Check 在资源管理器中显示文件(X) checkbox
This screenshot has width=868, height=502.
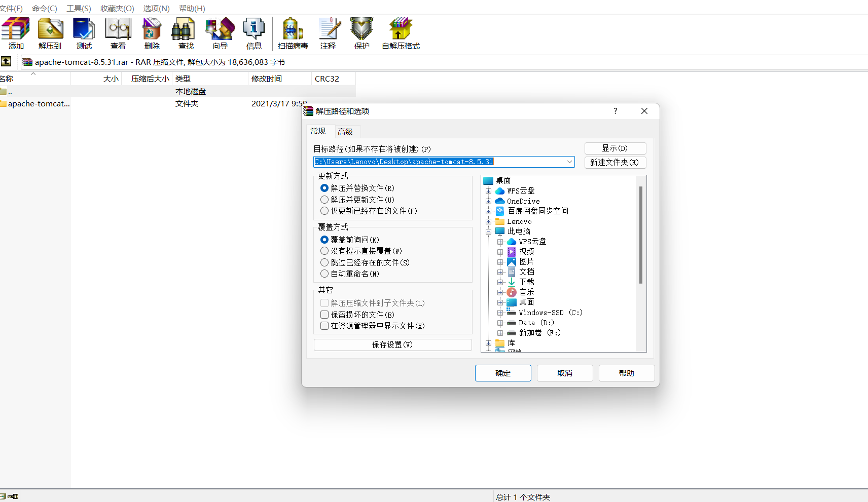[x=324, y=326]
